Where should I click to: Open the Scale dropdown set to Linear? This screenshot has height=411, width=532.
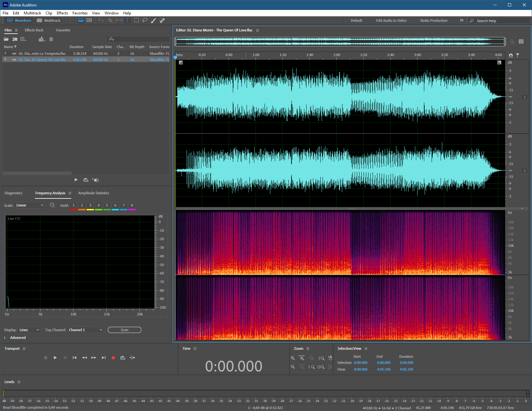(30, 205)
